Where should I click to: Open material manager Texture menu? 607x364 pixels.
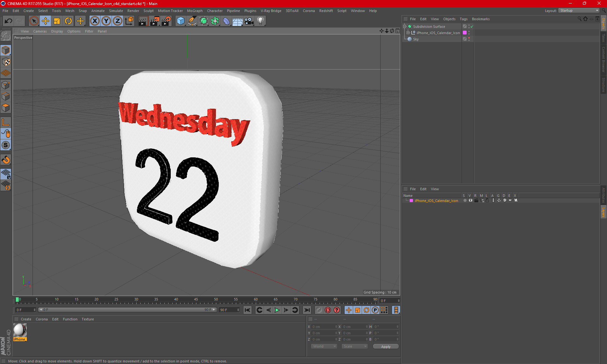coord(88,319)
